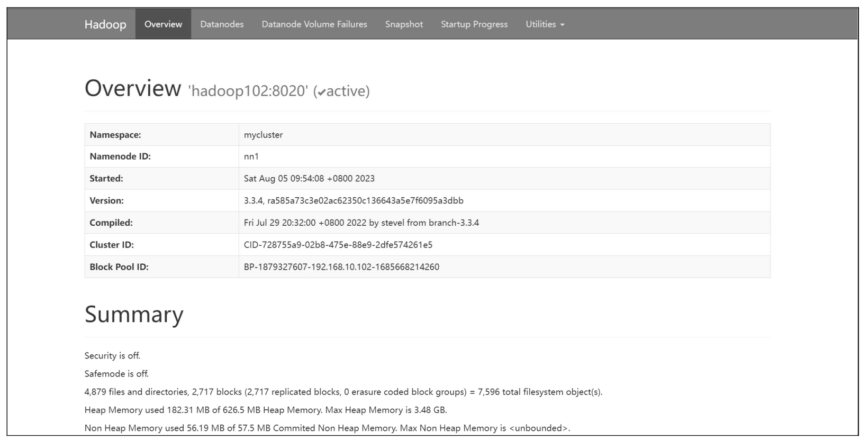Click the Started timestamp value
This screenshot has width=868, height=442.
click(309, 179)
